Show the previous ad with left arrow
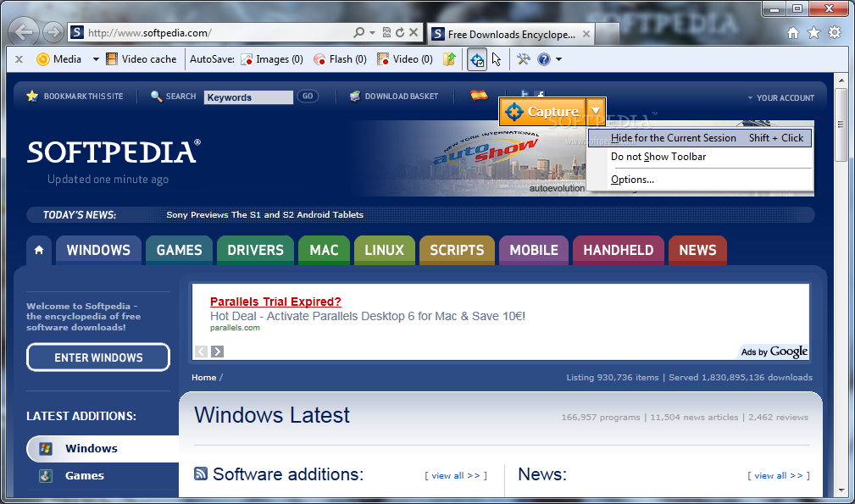855x504 pixels. pos(201,352)
